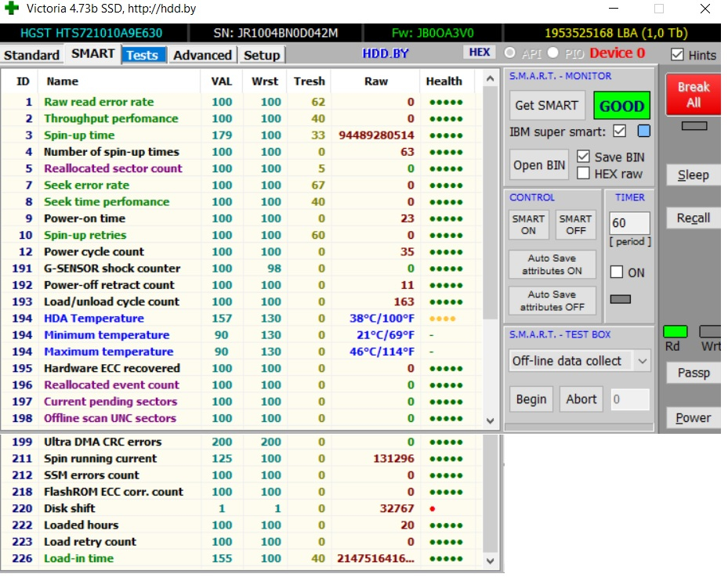Uncheck the Save BIN option

pyautogui.click(x=583, y=157)
